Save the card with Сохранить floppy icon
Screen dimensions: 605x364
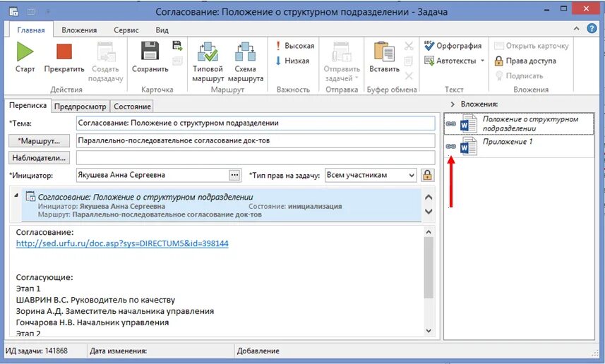[150, 51]
